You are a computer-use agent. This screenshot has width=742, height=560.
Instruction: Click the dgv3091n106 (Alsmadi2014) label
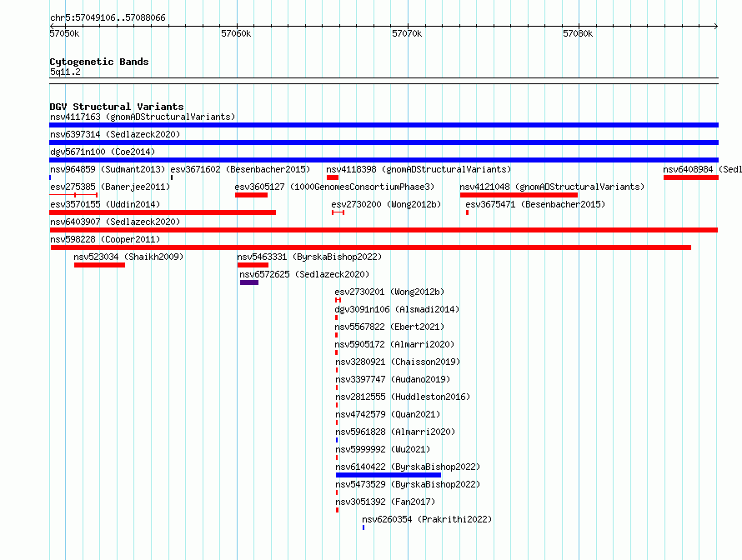tap(397, 309)
